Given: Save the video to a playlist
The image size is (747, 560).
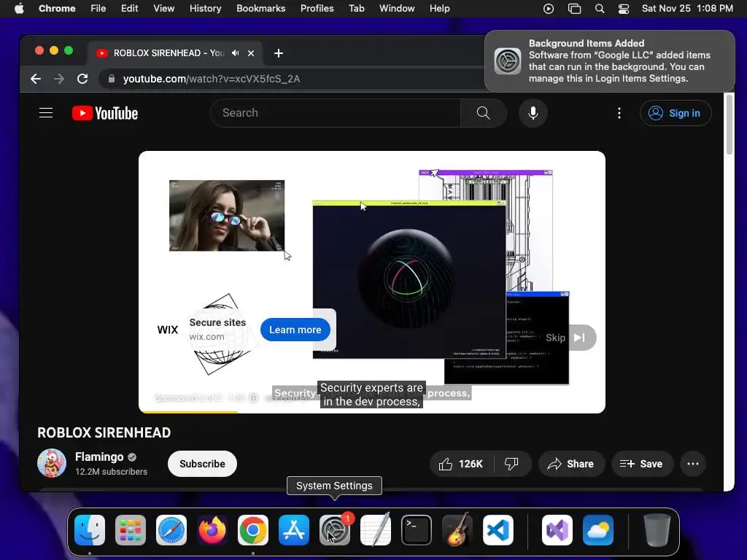Looking at the screenshot, I should pos(642,464).
